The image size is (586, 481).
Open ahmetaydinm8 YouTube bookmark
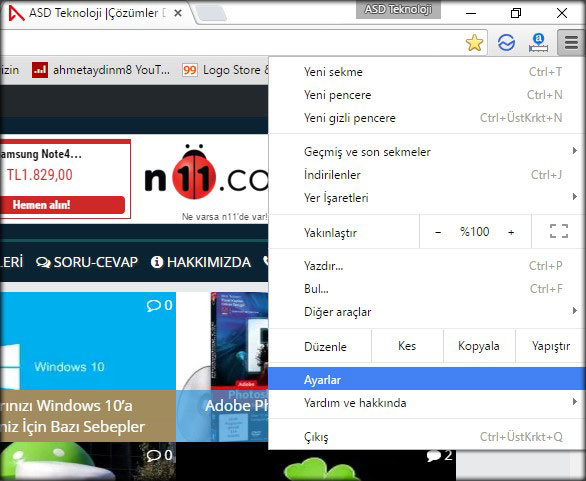pos(101,70)
